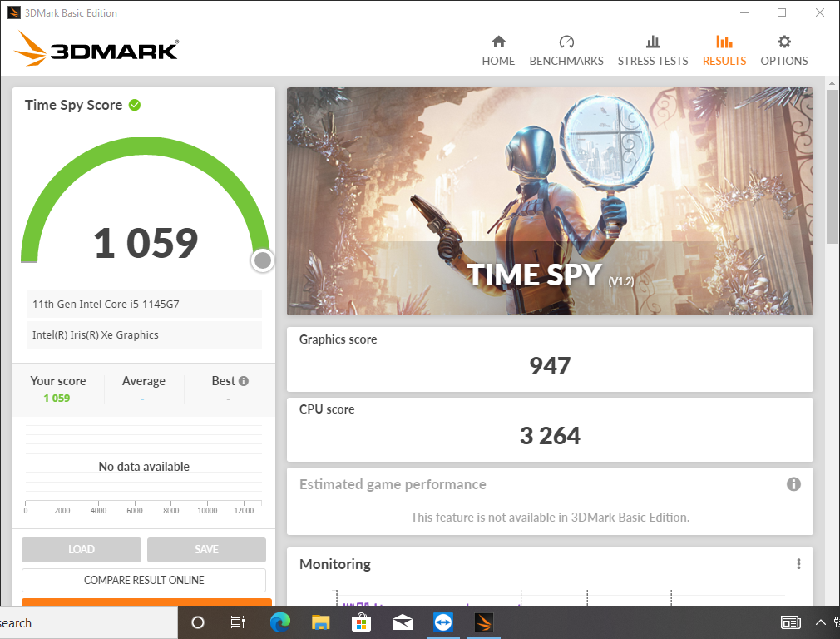Image resolution: width=840 pixels, height=639 pixels.
Task: Switch to the Benchmarks tab
Action: pyautogui.click(x=566, y=51)
